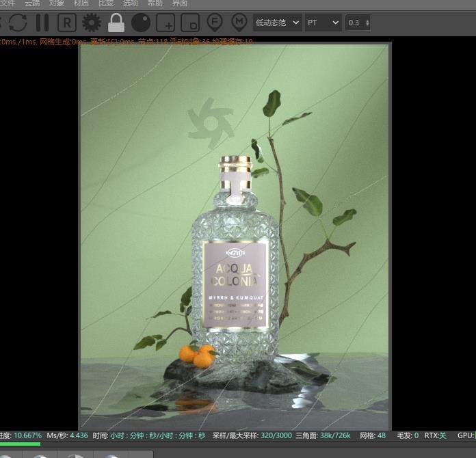Click the RTX:关 status entry
Screen dimensions: 476x458
pyautogui.click(x=436, y=435)
